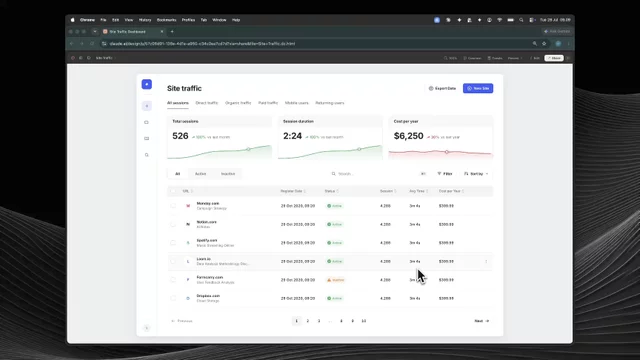This screenshot has height=360, width=640.
Task: Select the Inactive filter tab
Action: click(228, 174)
